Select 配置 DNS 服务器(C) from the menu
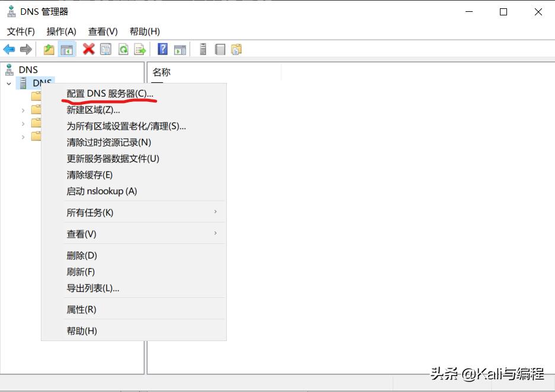The image size is (555, 392). (108, 94)
